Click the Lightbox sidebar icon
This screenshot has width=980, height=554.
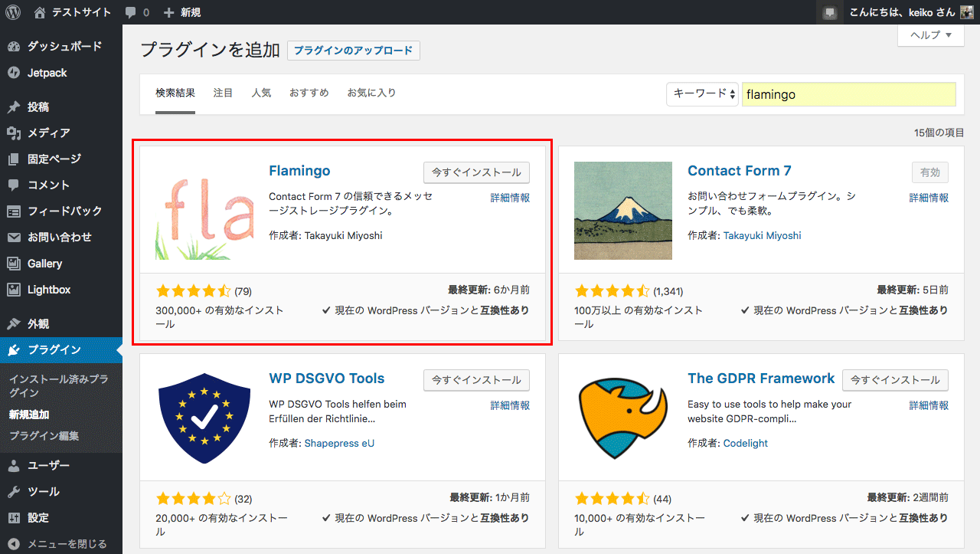coord(14,290)
